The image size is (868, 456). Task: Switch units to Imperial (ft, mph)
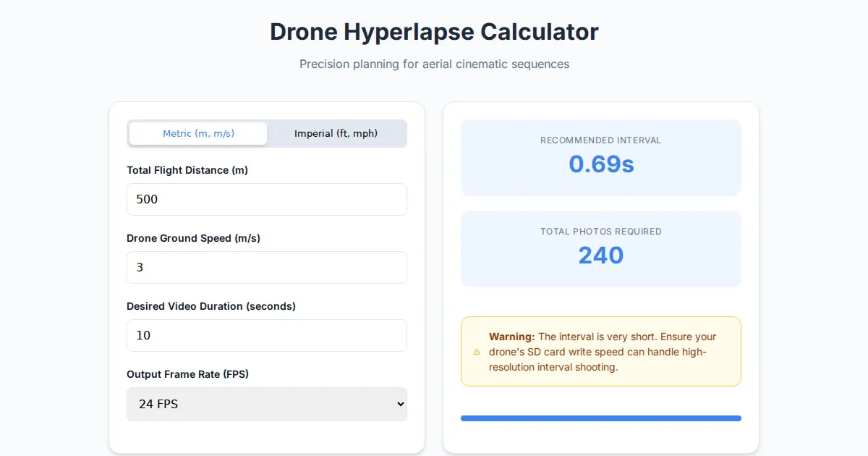coord(336,133)
